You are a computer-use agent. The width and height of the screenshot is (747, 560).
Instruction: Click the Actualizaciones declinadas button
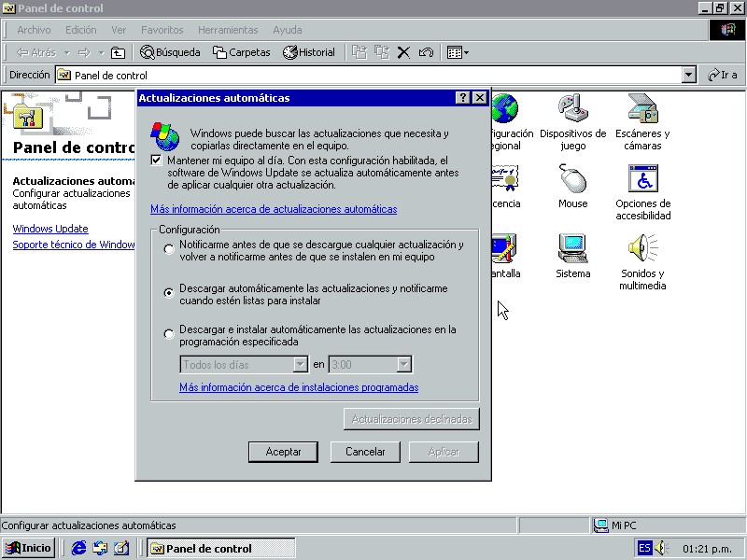pos(412,419)
